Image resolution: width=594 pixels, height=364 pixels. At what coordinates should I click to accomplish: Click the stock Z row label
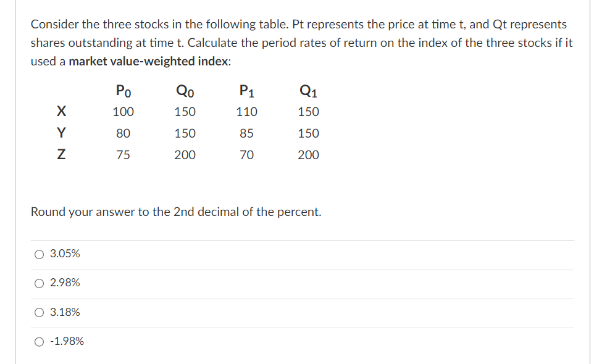coord(61,155)
